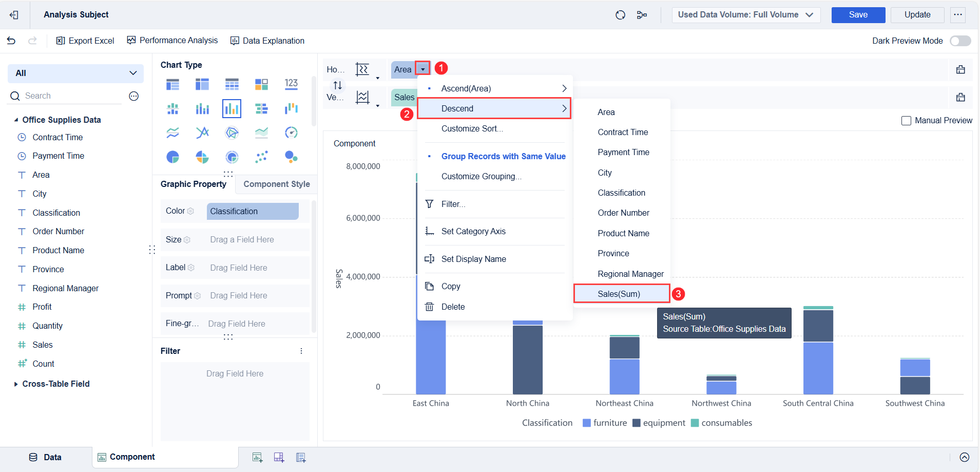The height and width of the screenshot is (472, 980).
Task: Choose Set Category Axis option
Action: (x=473, y=231)
